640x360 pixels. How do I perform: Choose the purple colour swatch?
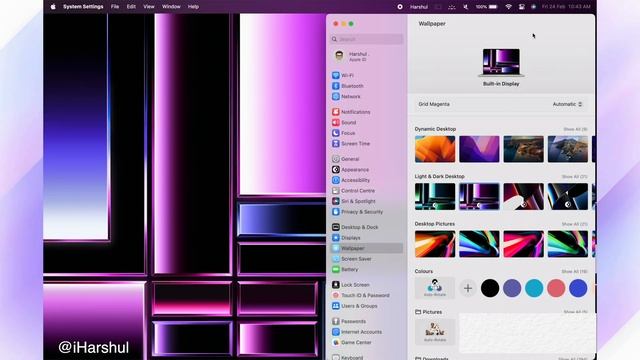(x=512, y=288)
